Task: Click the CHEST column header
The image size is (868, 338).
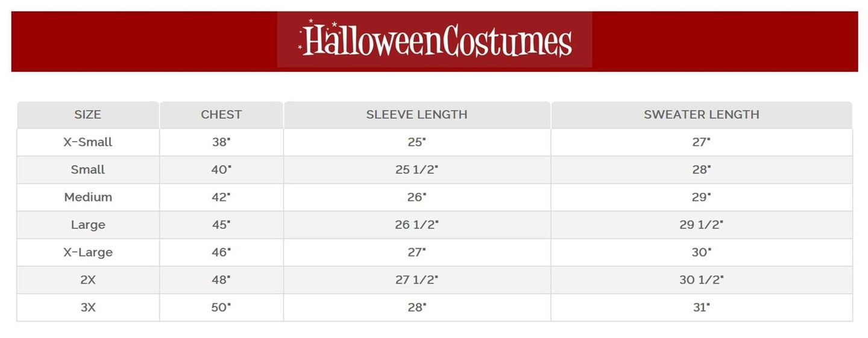Action: coord(221,114)
